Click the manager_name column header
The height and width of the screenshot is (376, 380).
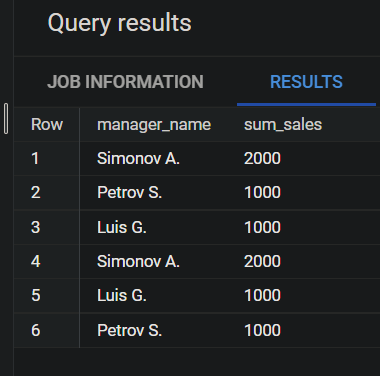point(154,125)
